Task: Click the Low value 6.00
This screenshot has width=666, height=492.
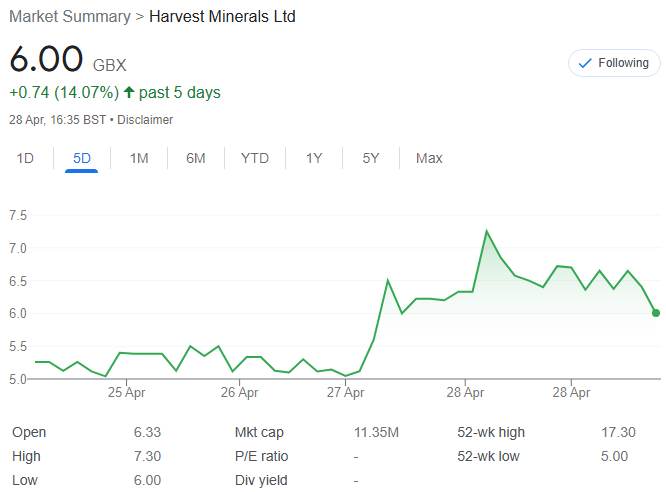Action: (147, 480)
